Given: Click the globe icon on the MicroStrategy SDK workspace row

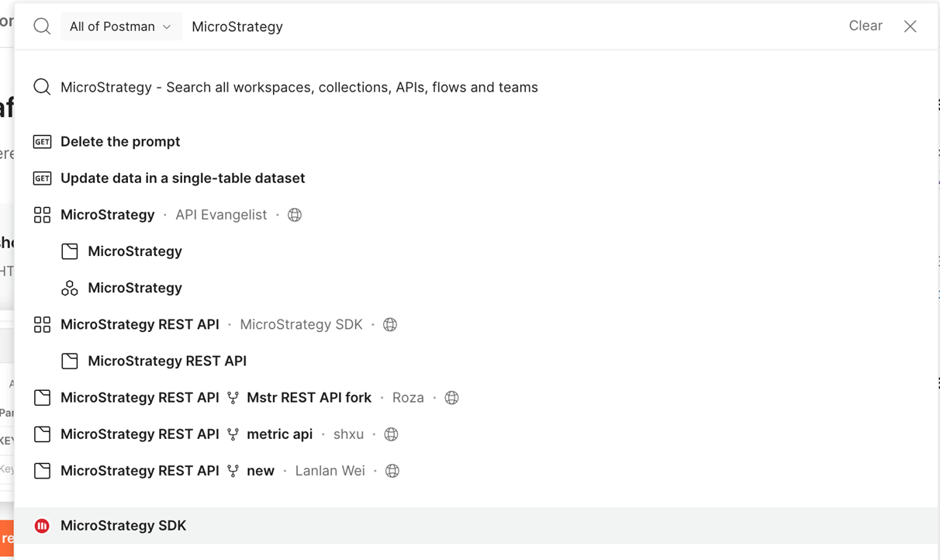Looking at the screenshot, I should (x=389, y=324).
